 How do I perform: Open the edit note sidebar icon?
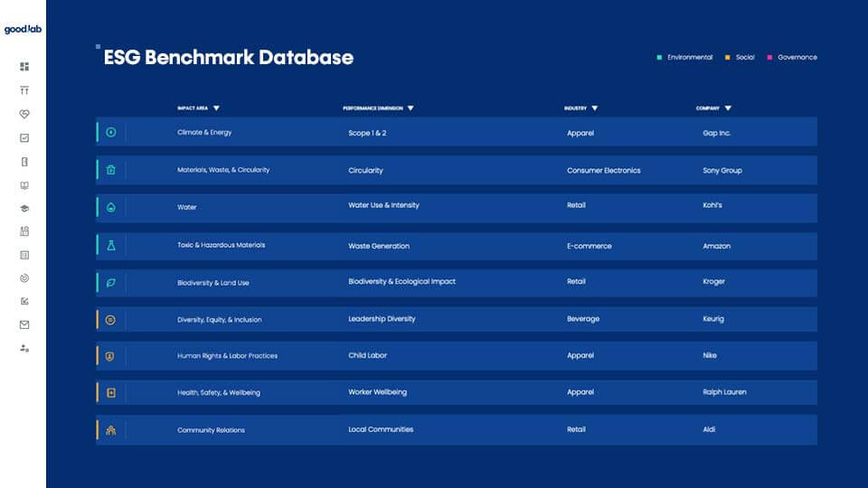[x=24, y=302]
